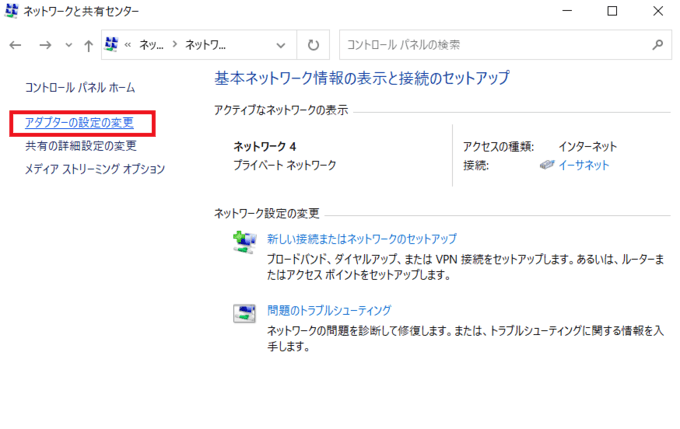The width and height of the screenshot is (680, 429).
Task: Click the troubleshooting icon
Action: point(245,313)
